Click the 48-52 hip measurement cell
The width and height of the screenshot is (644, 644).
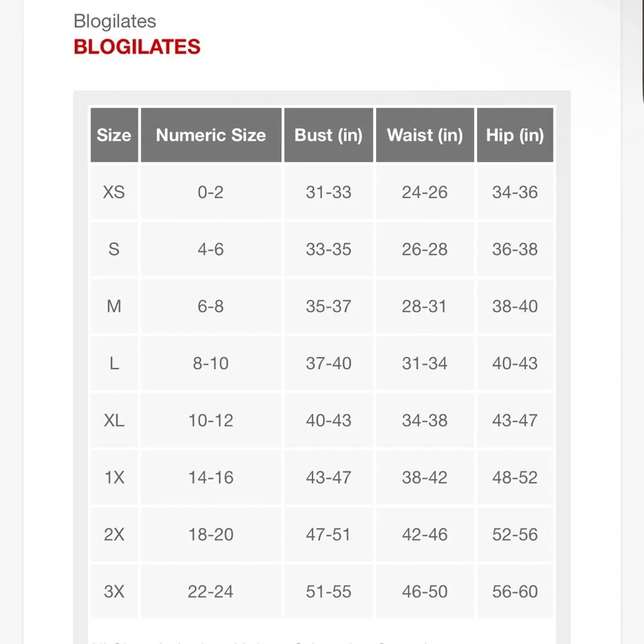click(515, 477)
